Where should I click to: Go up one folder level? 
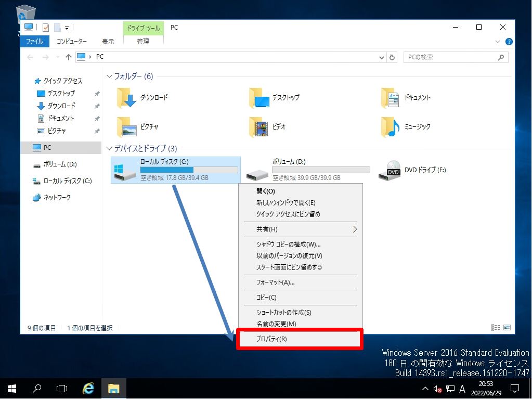tap(69, 57)
